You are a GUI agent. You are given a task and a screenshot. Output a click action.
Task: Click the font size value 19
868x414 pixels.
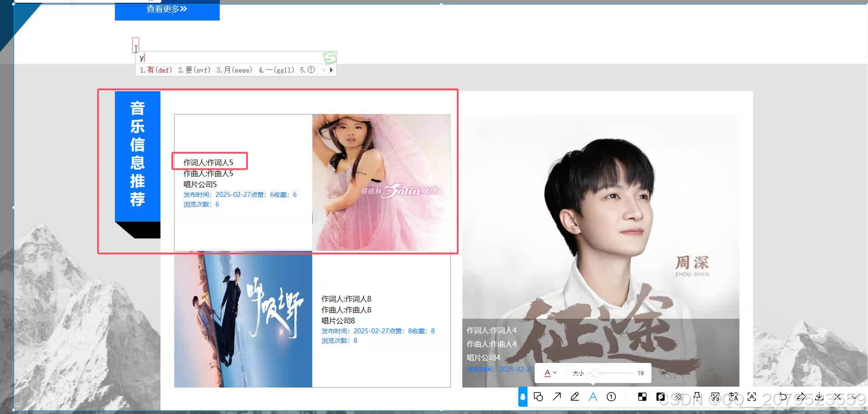641,373
